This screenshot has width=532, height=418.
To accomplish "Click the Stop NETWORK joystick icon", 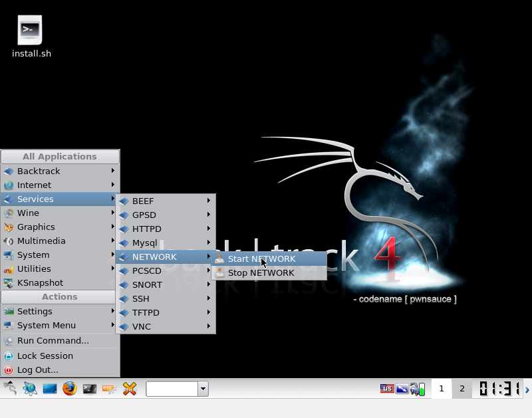I will click(219, 272).
